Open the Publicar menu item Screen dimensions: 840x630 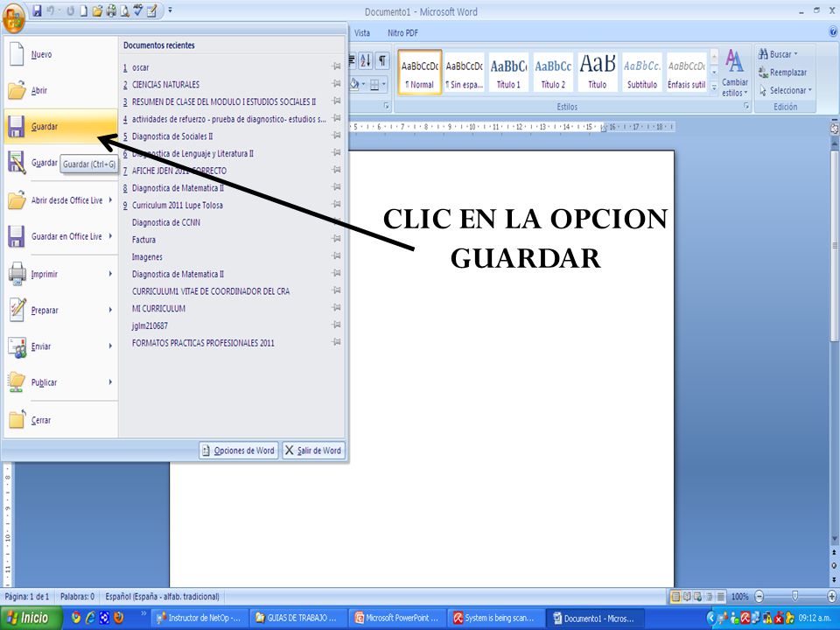[x=60, y=382]
